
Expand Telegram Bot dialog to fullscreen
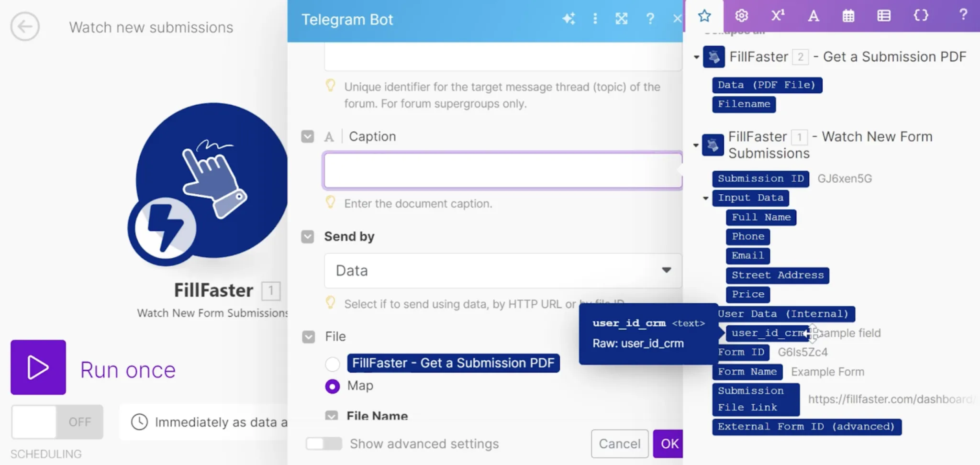pyautogui.click(x=621, y=19)
